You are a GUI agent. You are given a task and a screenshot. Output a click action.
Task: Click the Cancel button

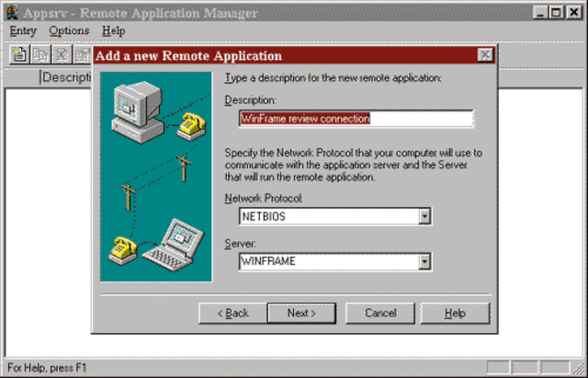coord(380,313)
